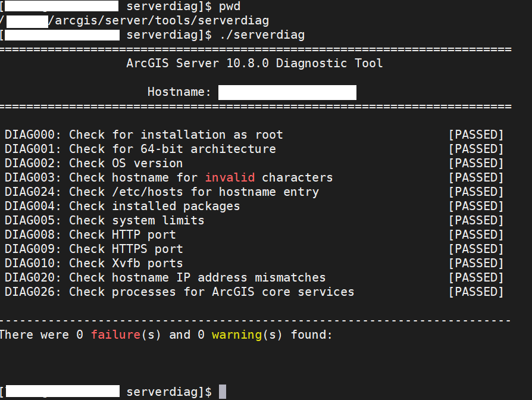Click the DIAG005 Check system limits line

pos(104,220)
